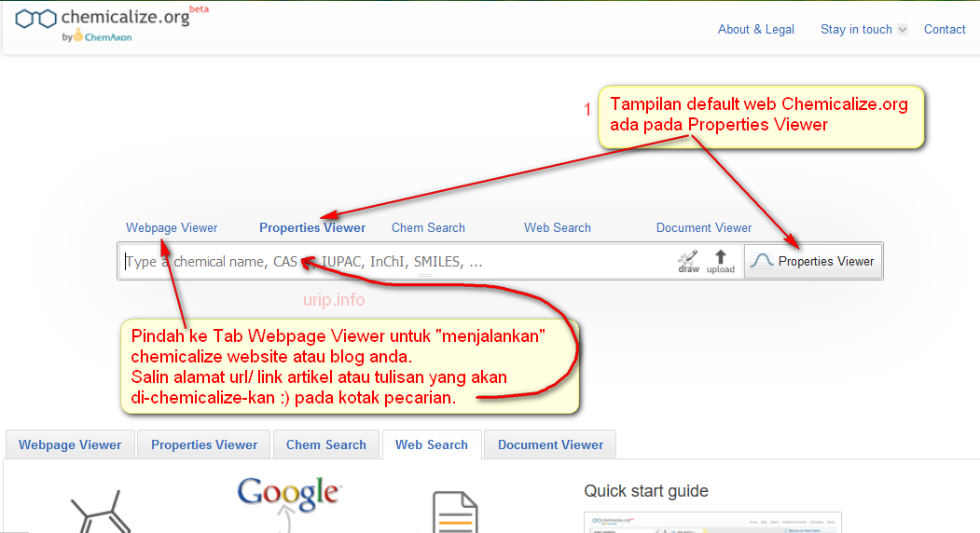Switch to the lower Properties Viewer tab

pyautogui.click(x=204, y=444)
